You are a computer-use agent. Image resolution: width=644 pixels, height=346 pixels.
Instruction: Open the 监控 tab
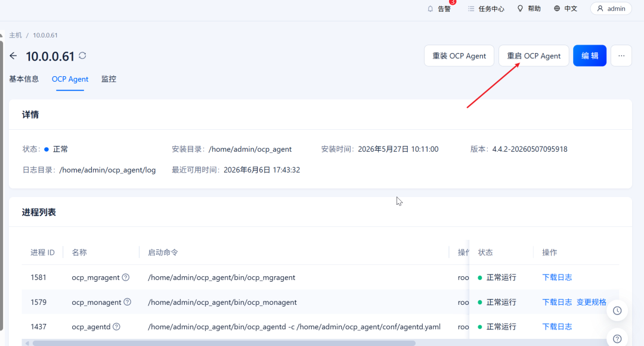point(109,79)
